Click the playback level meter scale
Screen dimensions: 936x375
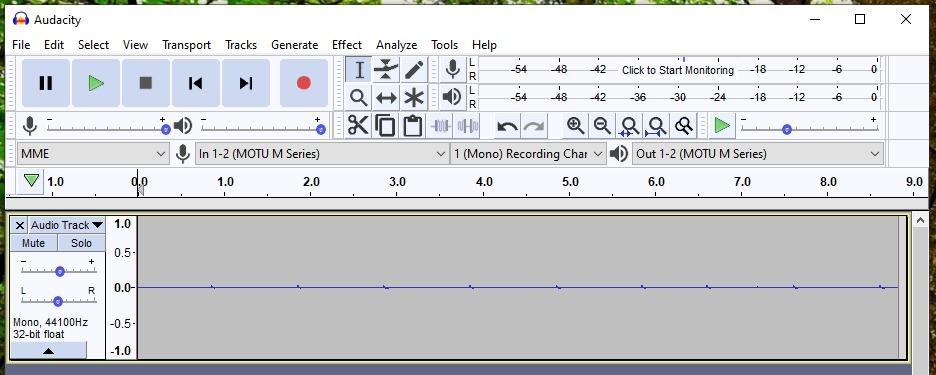click(679, 97)
